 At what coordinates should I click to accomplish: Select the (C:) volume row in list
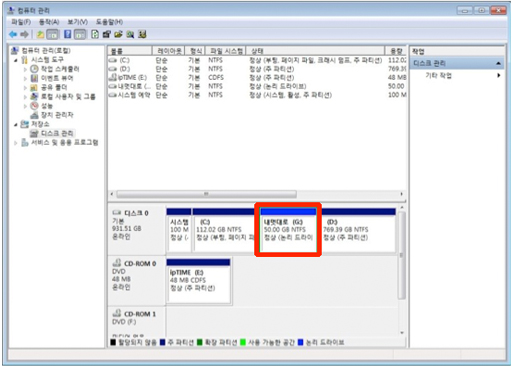(x=257, y=60)
